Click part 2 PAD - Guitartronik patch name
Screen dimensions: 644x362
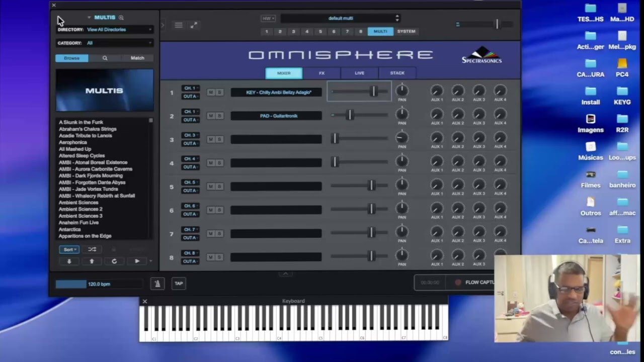pyautogui.click(x=276, y=116)
